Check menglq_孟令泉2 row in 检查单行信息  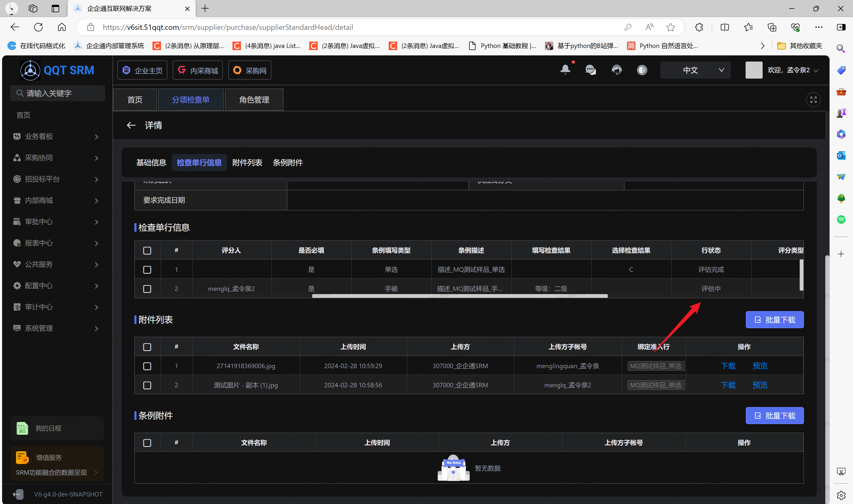tap(147, 289)
